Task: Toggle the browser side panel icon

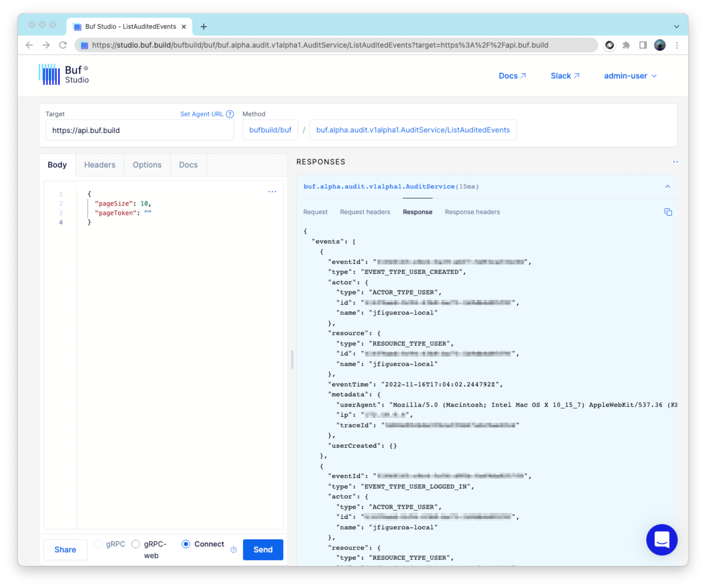Action: pyautogui.click(x=643, y=45)
